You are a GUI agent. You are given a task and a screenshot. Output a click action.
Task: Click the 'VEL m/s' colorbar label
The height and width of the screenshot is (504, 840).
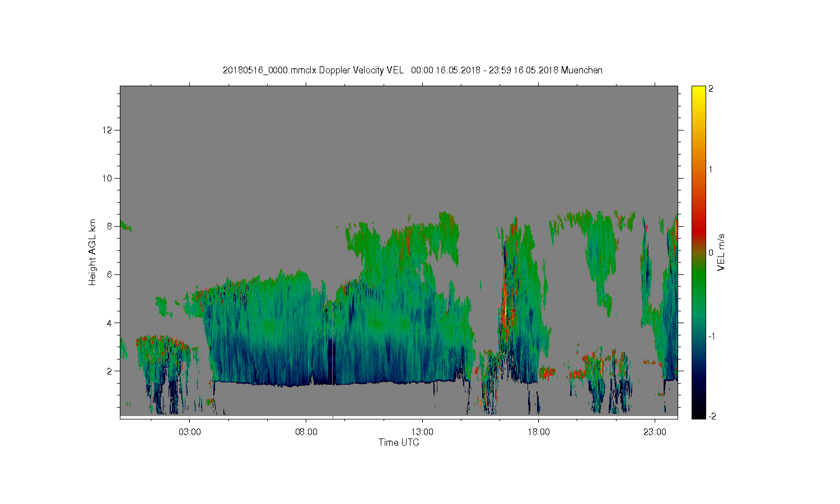(721, 253)
